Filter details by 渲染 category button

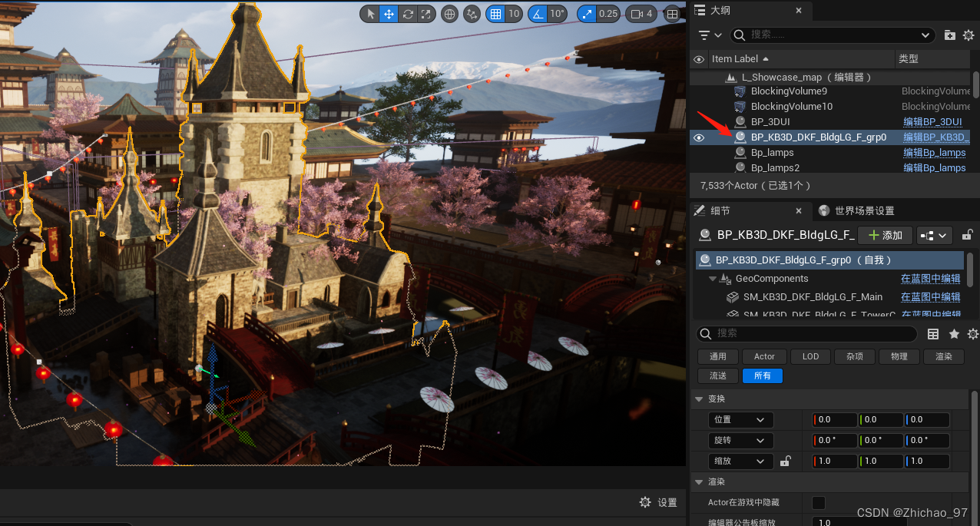coord(944,356)
